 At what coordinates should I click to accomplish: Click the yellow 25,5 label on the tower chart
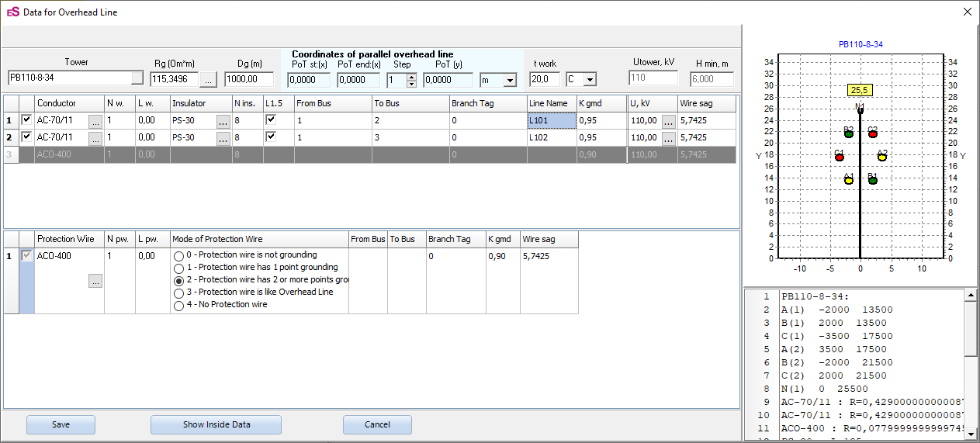click(860, 90)
